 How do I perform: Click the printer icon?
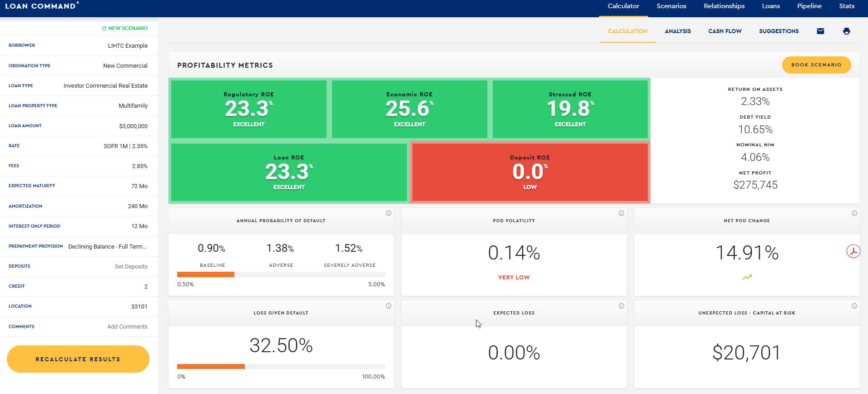point(846,31)
